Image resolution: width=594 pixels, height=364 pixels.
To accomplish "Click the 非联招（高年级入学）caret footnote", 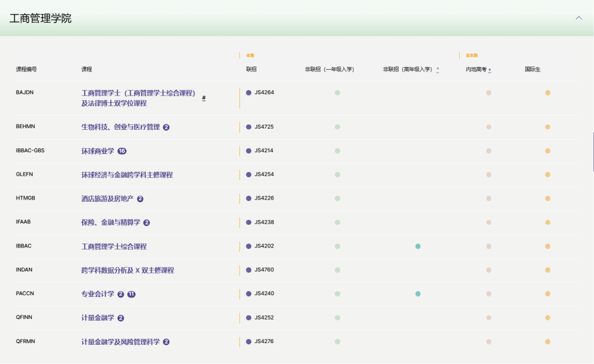I will point(438,70).
